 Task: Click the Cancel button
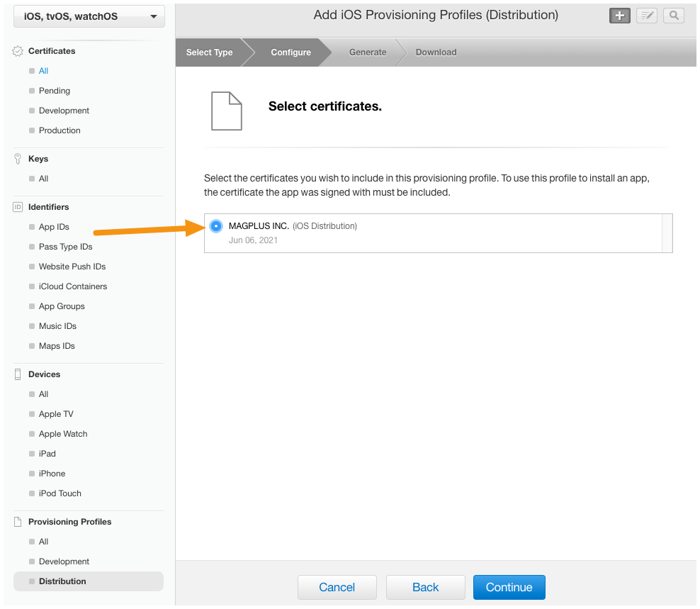pos(337,587)
